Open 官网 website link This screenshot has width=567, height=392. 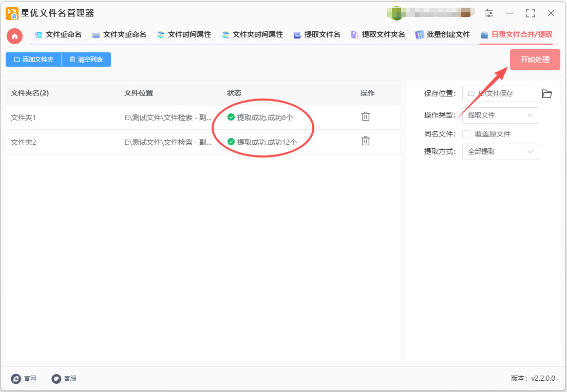[24, 378]
